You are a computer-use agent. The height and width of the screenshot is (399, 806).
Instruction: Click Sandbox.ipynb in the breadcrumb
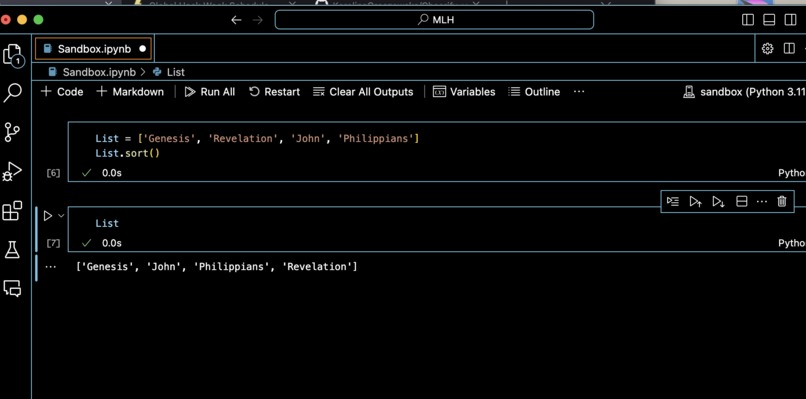(x=99, y=72)
